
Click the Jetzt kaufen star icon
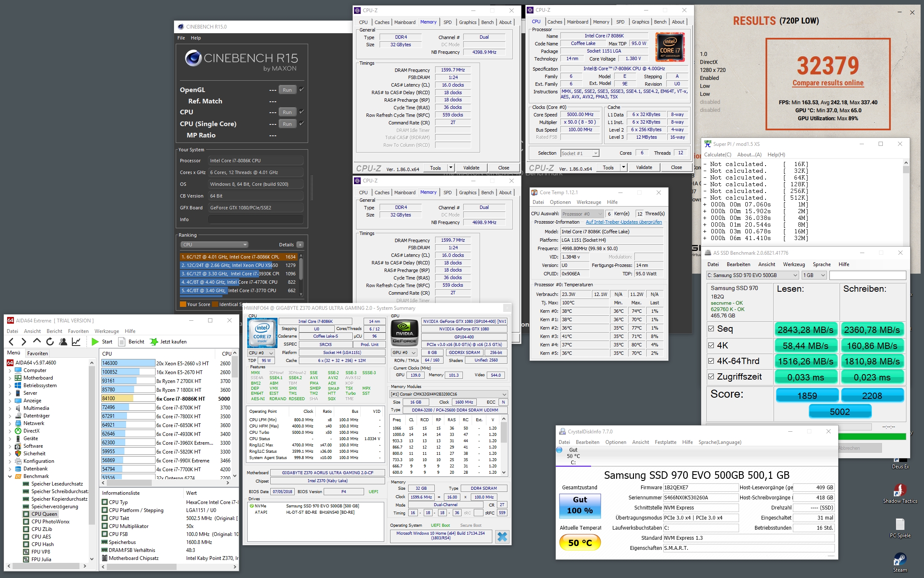154,342
